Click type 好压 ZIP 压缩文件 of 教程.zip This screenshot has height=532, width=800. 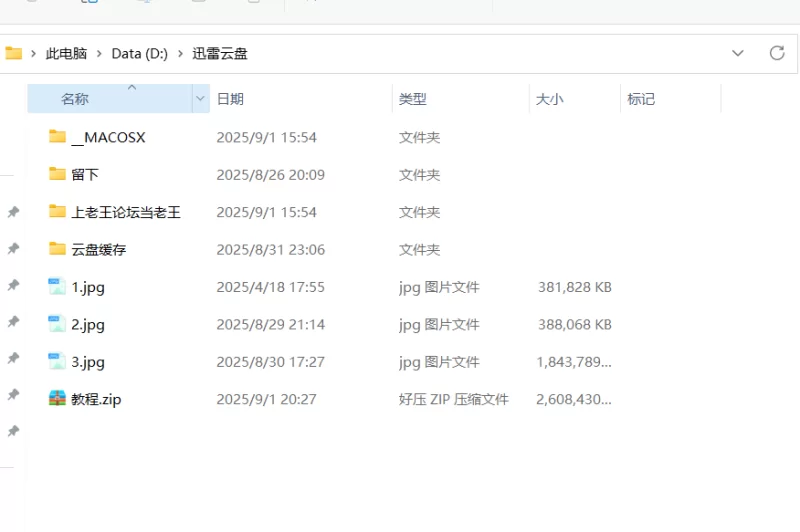click(454, 399)
